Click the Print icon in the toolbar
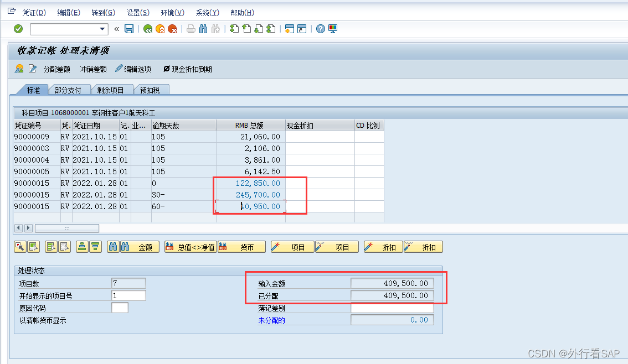 pyautogui.click(x=191, y=29)
